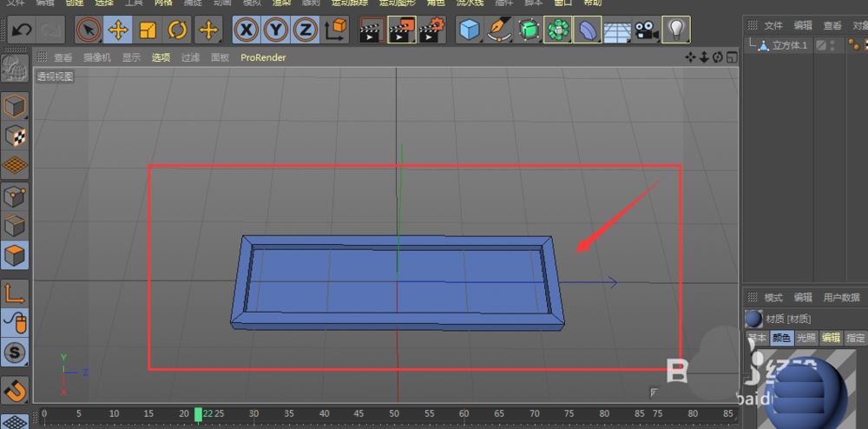Click the greyed-out Redo arrow

[50, 30]
